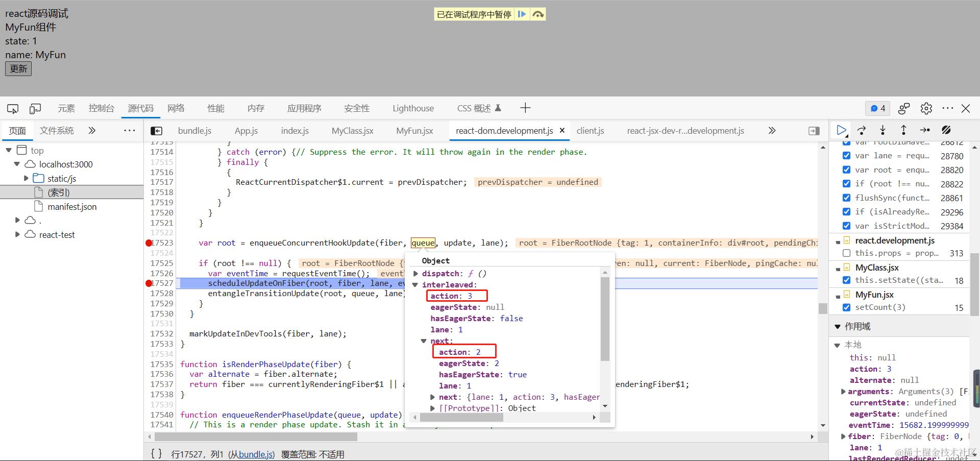Toggle the isAlreadyRe breakpoint at 29296
The height and width of the screenshot is (461, 980).
[x=847, y=212]
